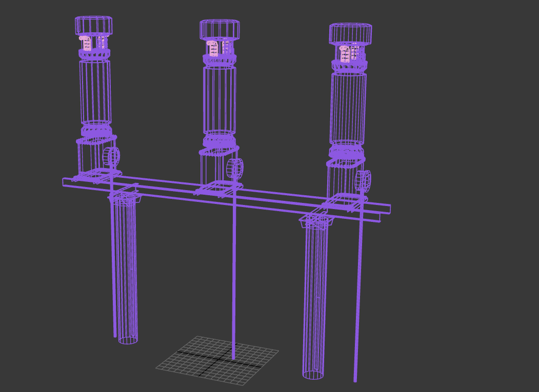Image resolution: width=539 pixels, height=392 pixels.
Task: Pick the round side wheel on left assembly
Action: pos(112,156)
